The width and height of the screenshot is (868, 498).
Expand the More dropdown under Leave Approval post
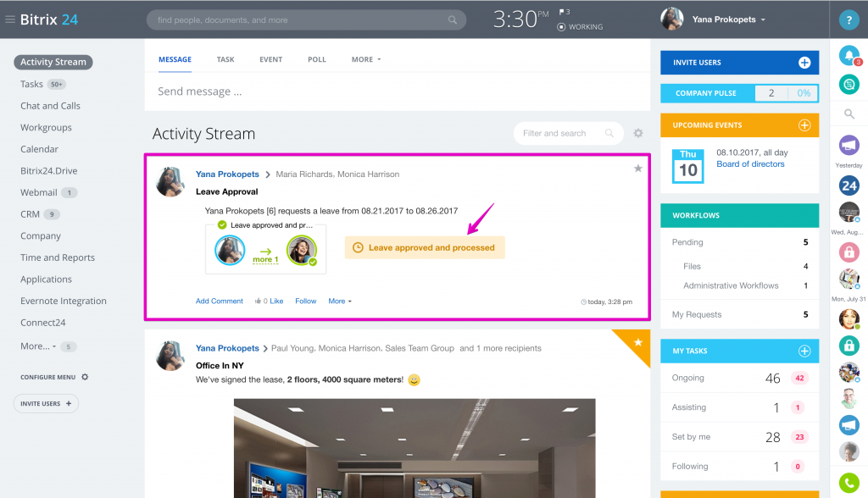pyautogui.click(x=340, y=301)
